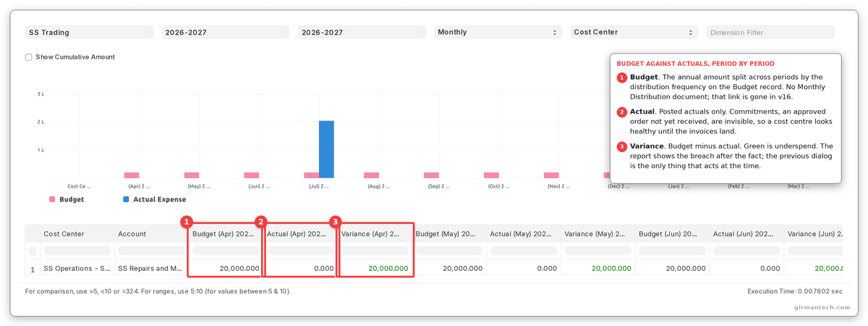
Task: Click the pink Budget bar above (May)
Action: click(192, 175)
